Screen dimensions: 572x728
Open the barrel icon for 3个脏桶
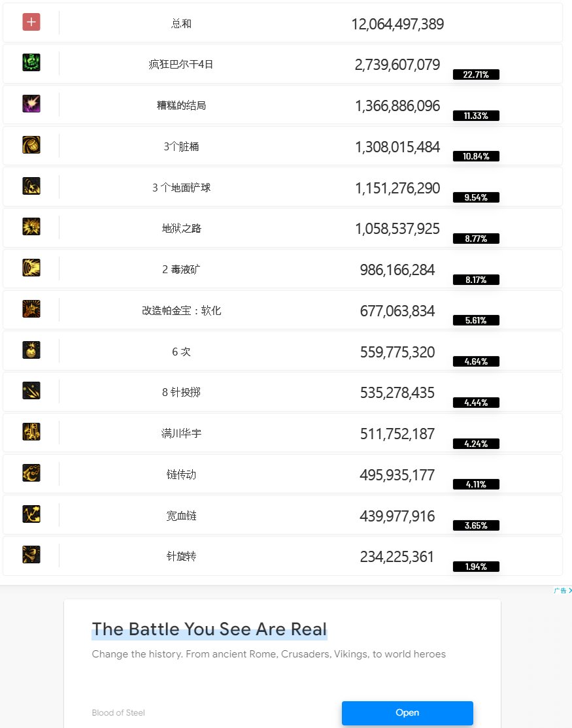point(31,145)
